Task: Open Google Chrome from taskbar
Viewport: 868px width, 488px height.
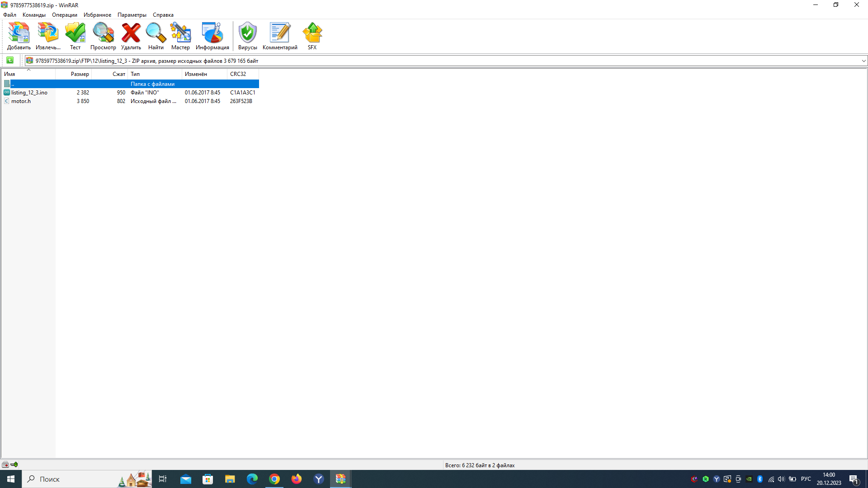Action: click(274, 479)
